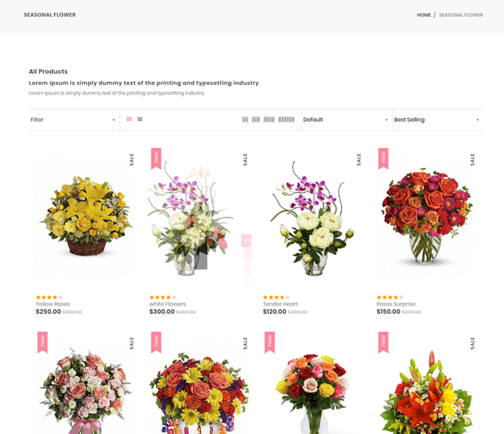The image size is (504, 434).
Task: Click the Yellow Roses star rating
Action: (x=49, y=297)
